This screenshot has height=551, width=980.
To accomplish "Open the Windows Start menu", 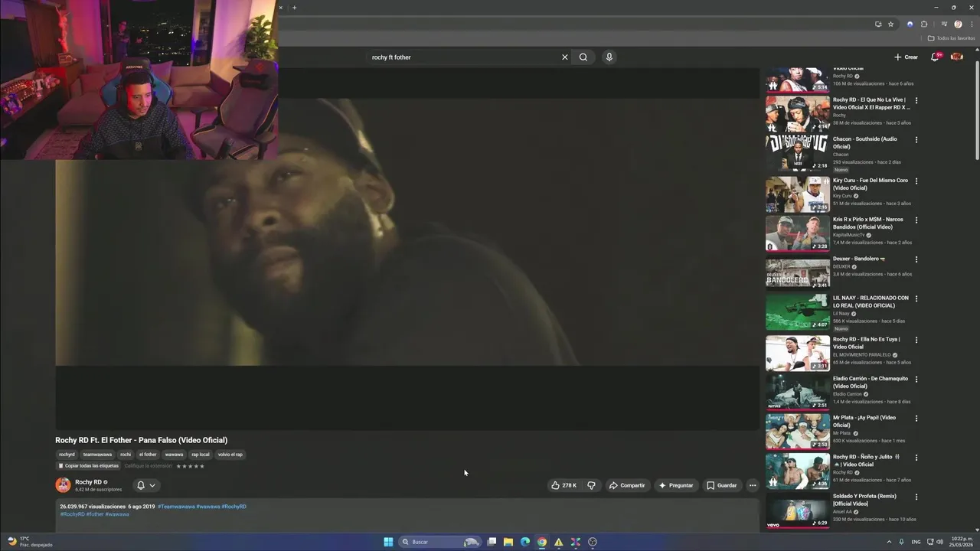I will tap(388, 542).
